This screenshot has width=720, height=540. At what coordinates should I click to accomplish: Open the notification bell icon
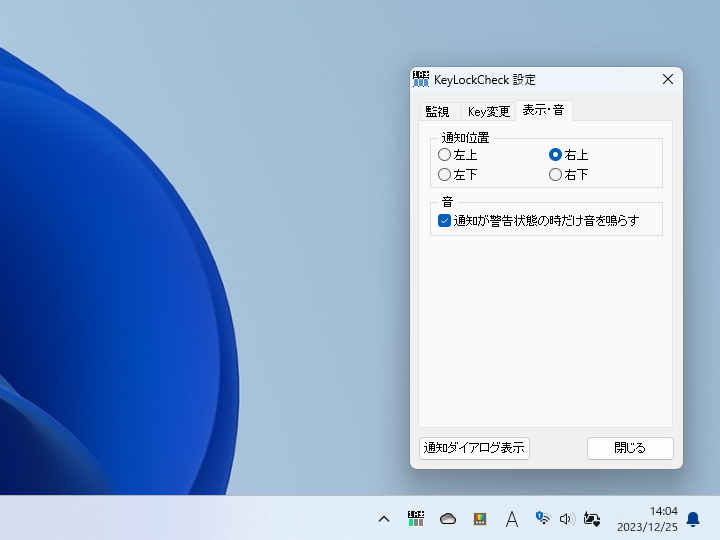[x=693, y=519]
